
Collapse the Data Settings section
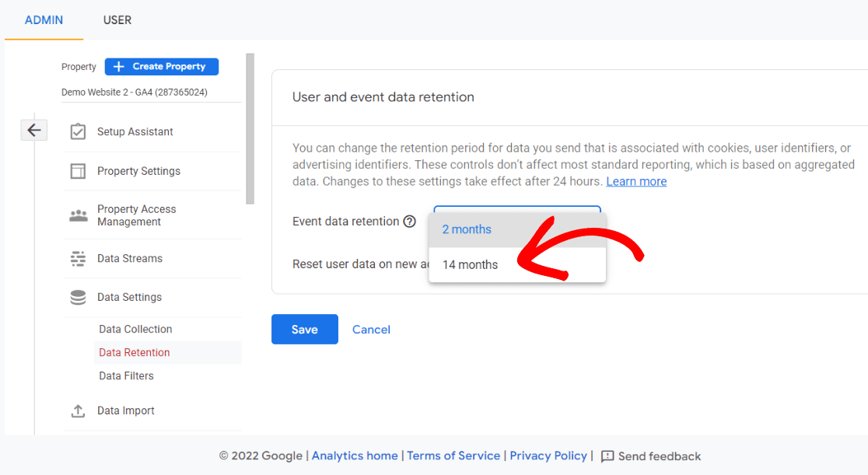pyautogui.click(x=131, y=297)
